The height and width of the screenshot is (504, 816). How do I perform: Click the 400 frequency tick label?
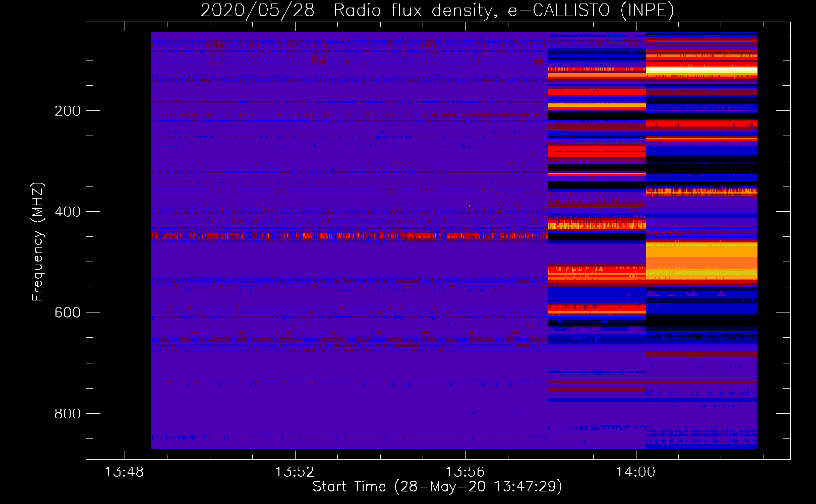68,212
